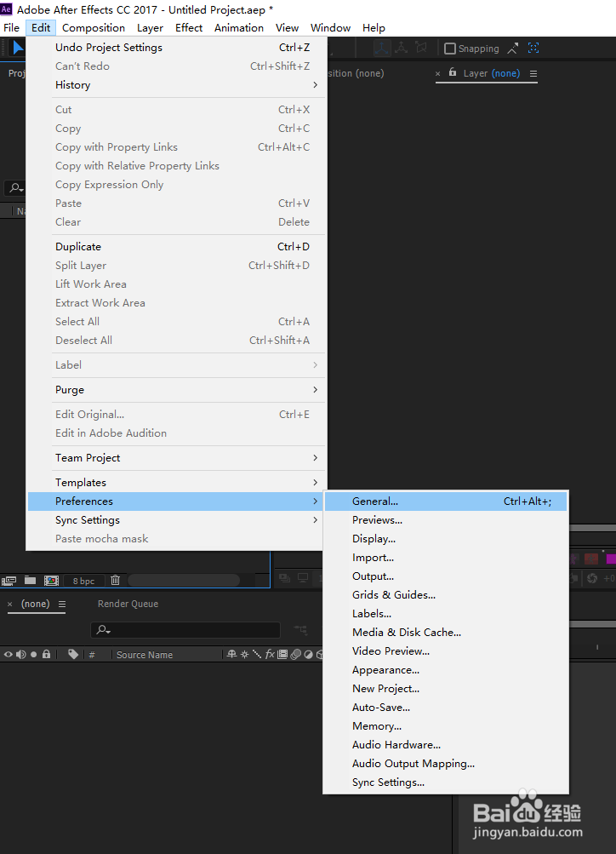Image resolution: width=616 pixels, height=854 pixels.
Task: Expand the Team Project submenu
Action: [x=177, y=458]
